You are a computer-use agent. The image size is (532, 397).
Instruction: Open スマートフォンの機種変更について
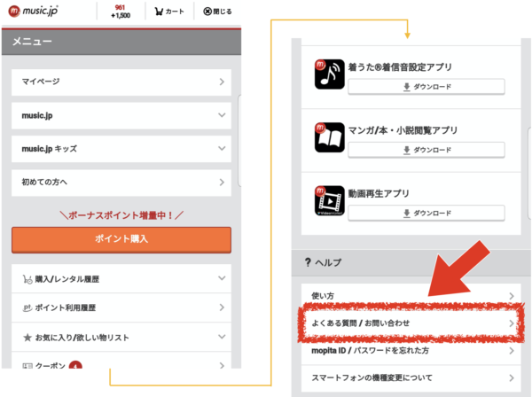coord(411,378)
